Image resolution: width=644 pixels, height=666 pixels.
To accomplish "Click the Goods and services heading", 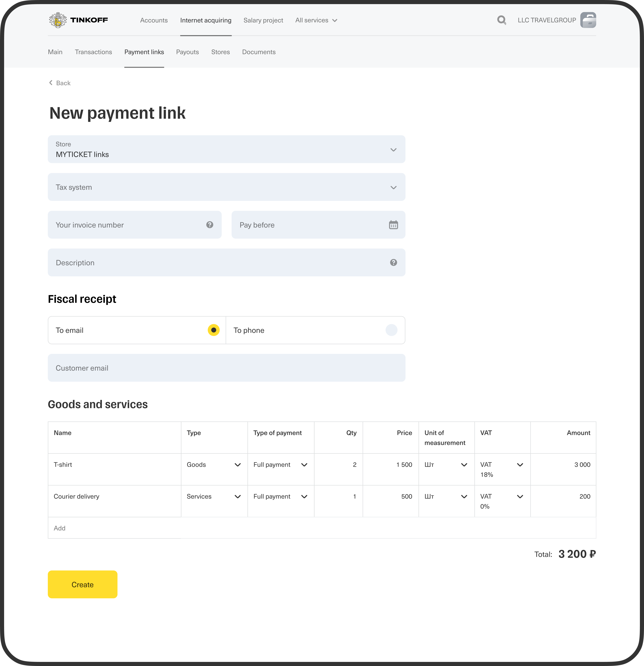I will pos(98,404).
